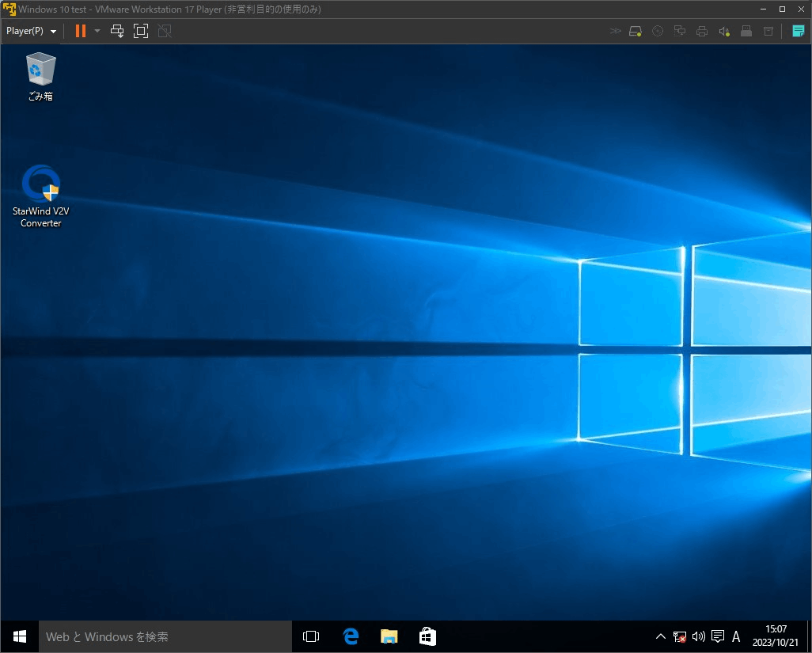Select the StarWind V2V Converter shortcut
The image size is (812, 653).
pos(40,197)
